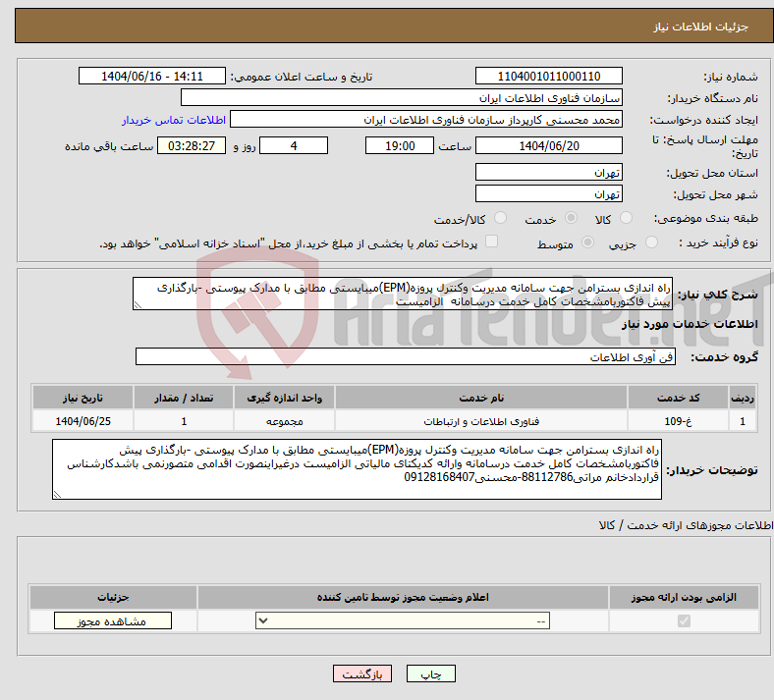
Task: Click the تاریخ نیاز column header
Action: click(x=83, y=398)
